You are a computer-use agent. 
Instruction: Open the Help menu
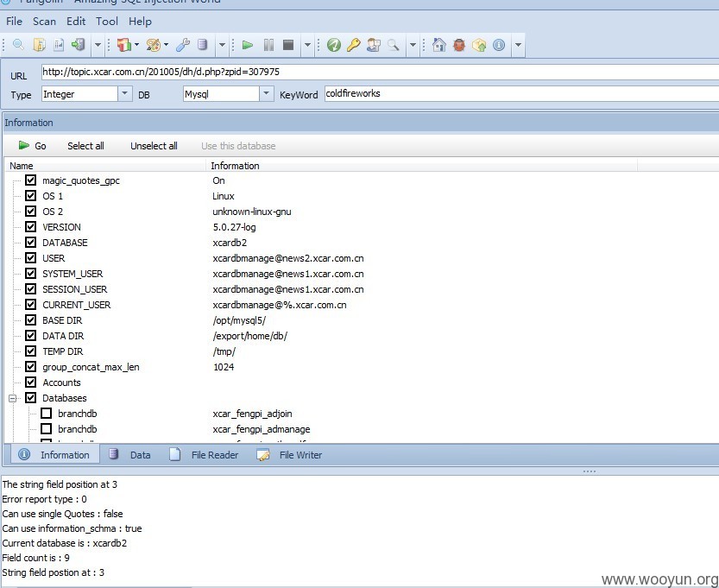pos(140,21)
